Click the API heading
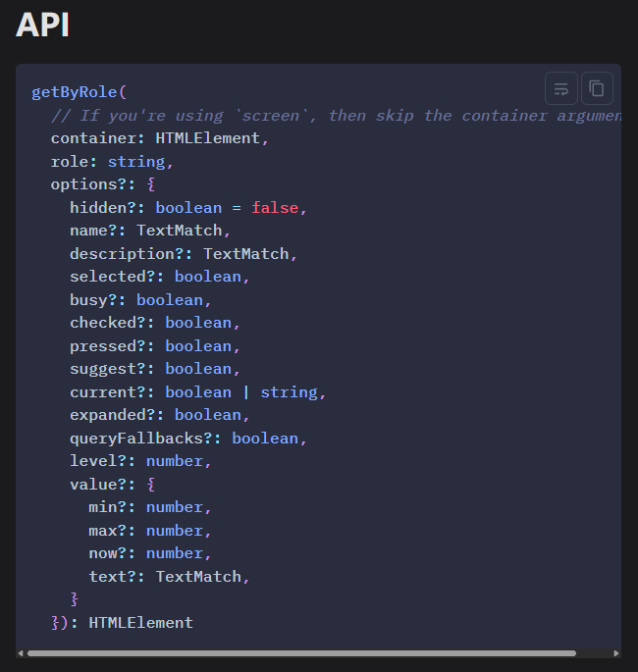The width and height of the screenshot is (638, 672). tap(42, 26)
